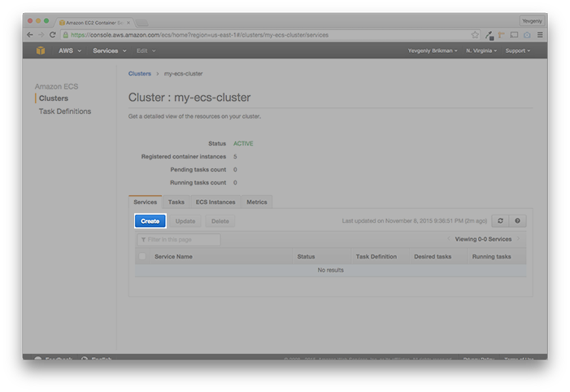The width and height of the screenshot is (570, 392).
Task: Reload the page in the browser
Action: pyautogui.click(x=53, y=35)
